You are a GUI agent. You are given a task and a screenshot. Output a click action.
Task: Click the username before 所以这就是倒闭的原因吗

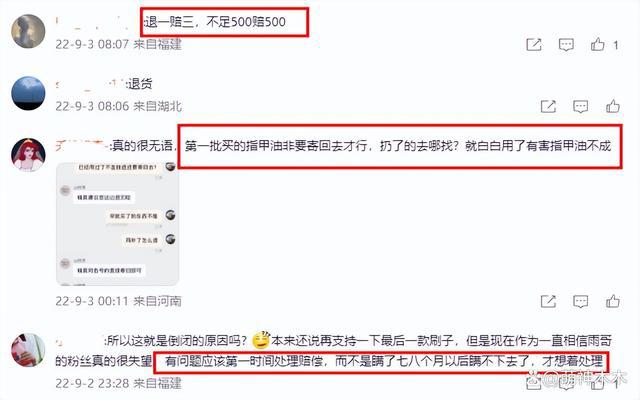[x=80, y=340]
